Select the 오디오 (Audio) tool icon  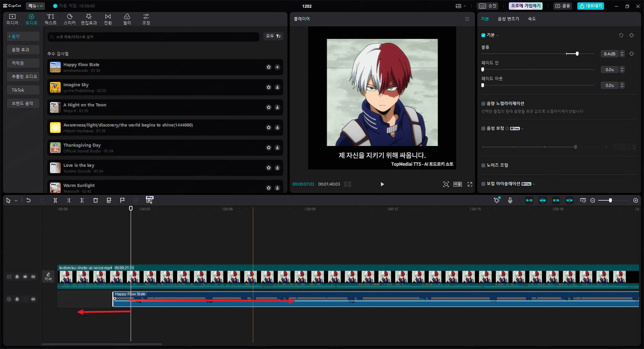click(x=32, y=19)
